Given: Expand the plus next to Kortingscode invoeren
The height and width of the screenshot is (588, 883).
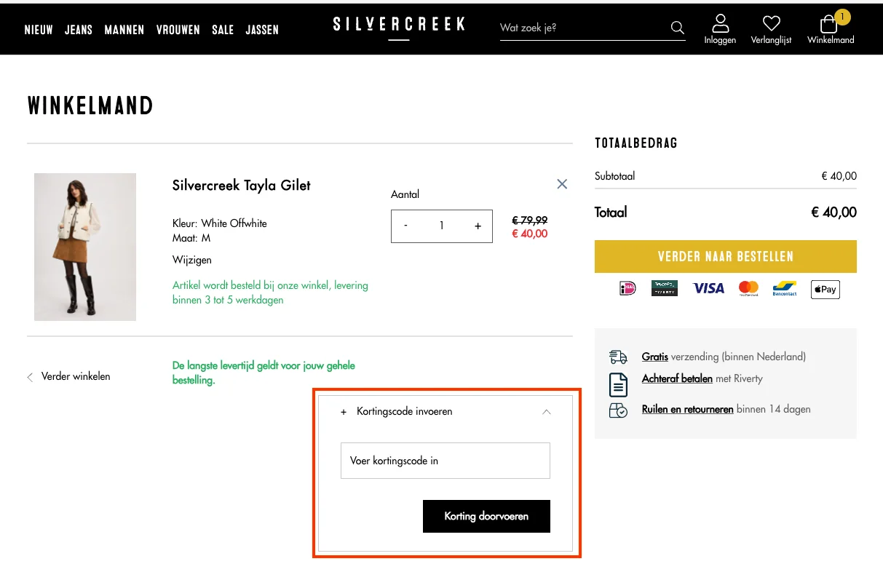Looking at the screenshot, I should click(344, 412).
